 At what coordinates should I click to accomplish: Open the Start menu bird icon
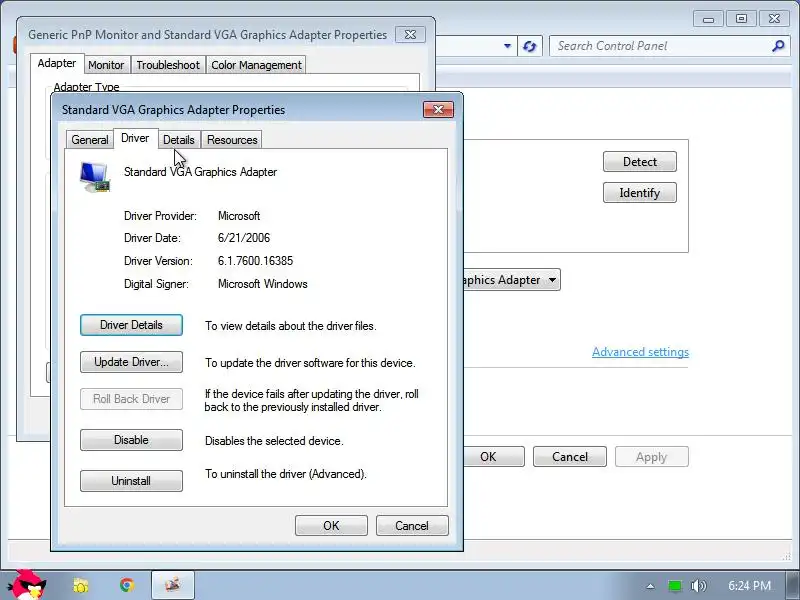29,584
